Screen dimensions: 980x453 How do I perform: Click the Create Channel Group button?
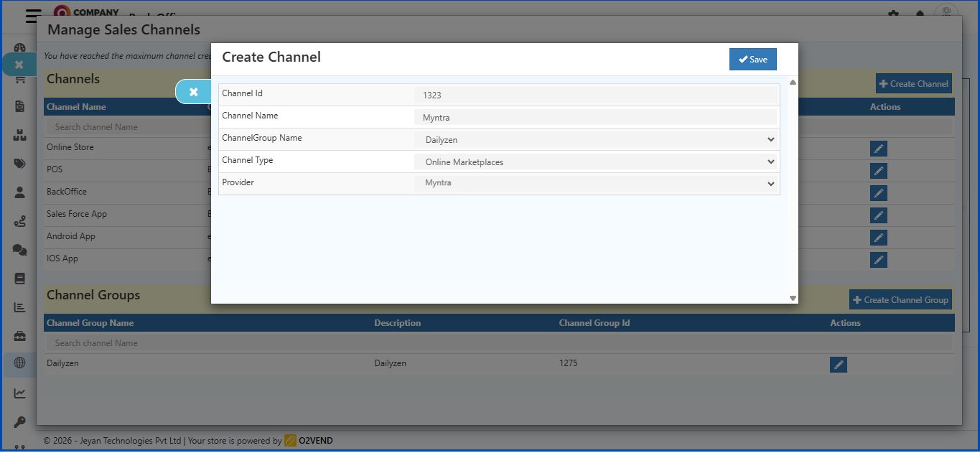click(x=900, y=299)
